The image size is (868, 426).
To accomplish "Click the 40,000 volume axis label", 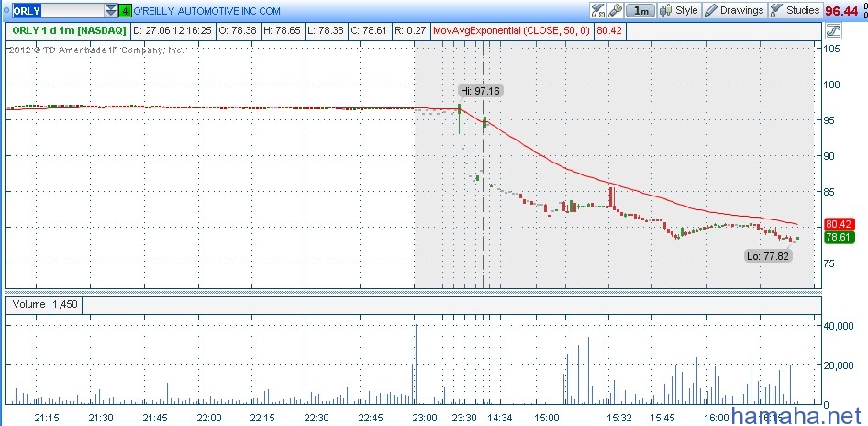I will click(839, 326).
